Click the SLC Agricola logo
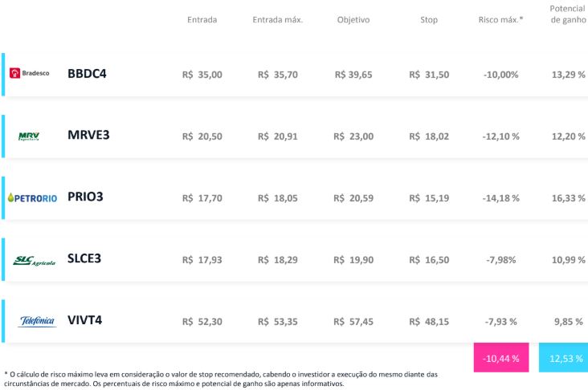This screenshot has height=390, width=588. (34, 261)
